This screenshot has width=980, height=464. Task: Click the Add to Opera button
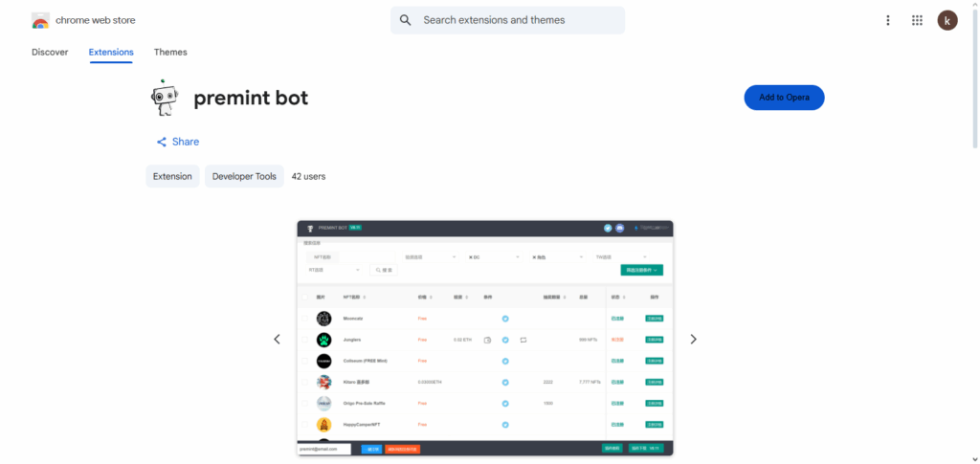784,98
